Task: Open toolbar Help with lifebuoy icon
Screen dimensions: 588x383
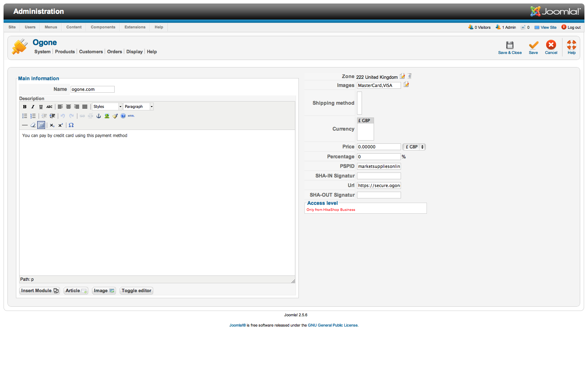Action: [572, 48]
